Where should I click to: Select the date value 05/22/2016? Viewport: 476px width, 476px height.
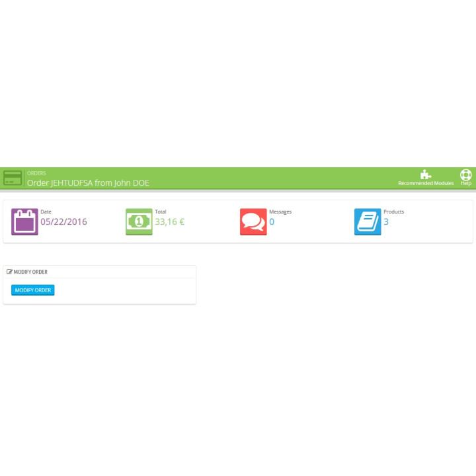[x=63, y=222]
